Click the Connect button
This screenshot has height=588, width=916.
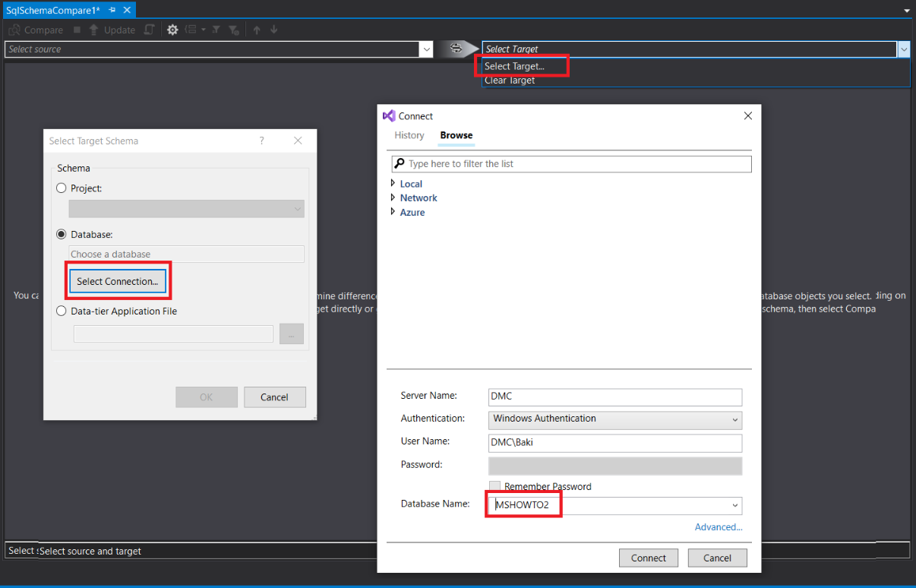tap(648, 558)
